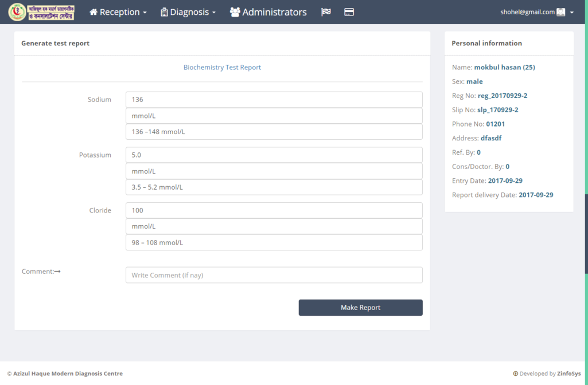Open the Reception dropdown menu
The image size is (588, 385).
(118, 12)
